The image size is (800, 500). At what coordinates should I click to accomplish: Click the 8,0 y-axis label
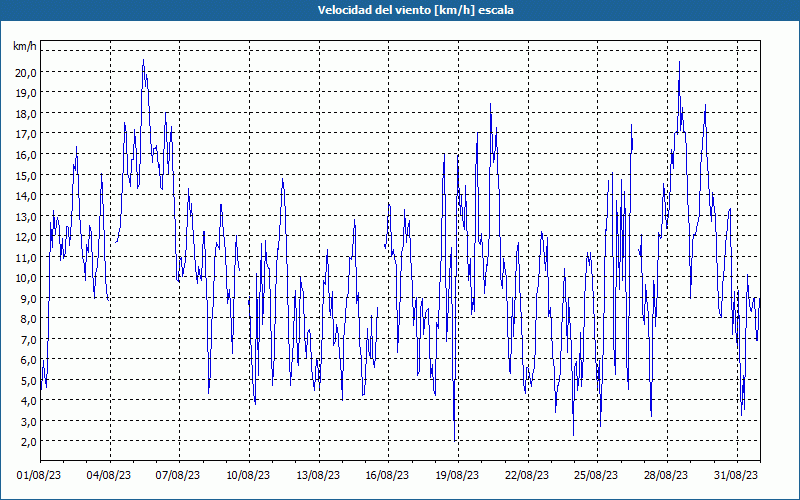[29, 319]
